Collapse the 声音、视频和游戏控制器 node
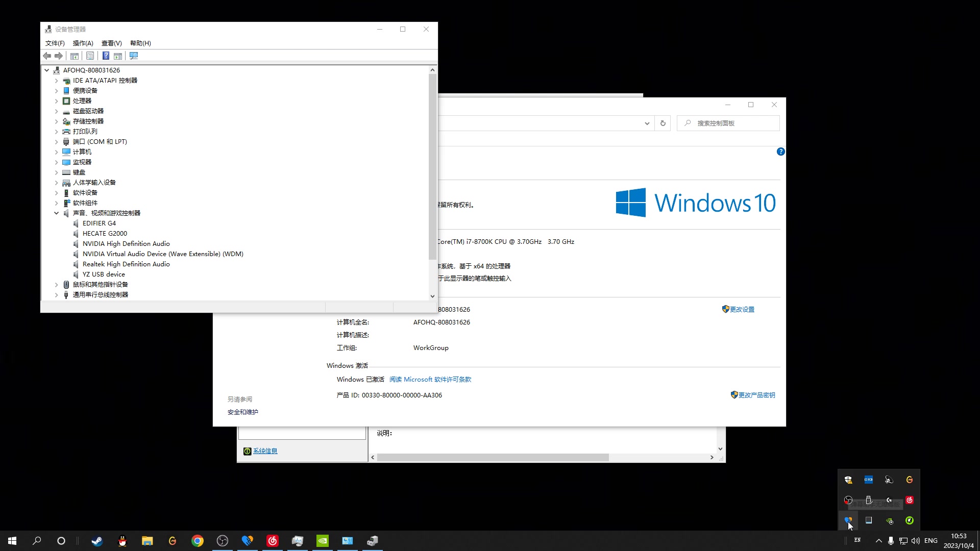980x551 pixels. pyautogui.click(x=56, y=213)
